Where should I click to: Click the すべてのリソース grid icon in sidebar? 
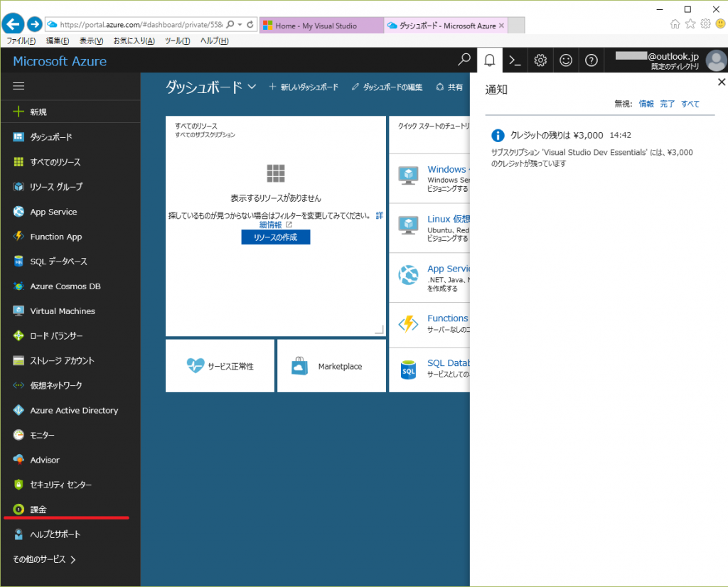(x=18, y=162)
